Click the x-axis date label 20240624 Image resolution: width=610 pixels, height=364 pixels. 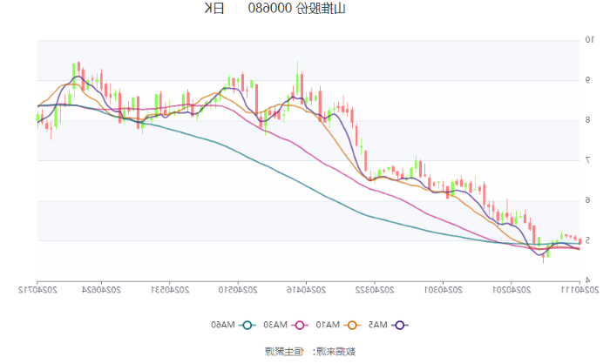tap(102, 290)
